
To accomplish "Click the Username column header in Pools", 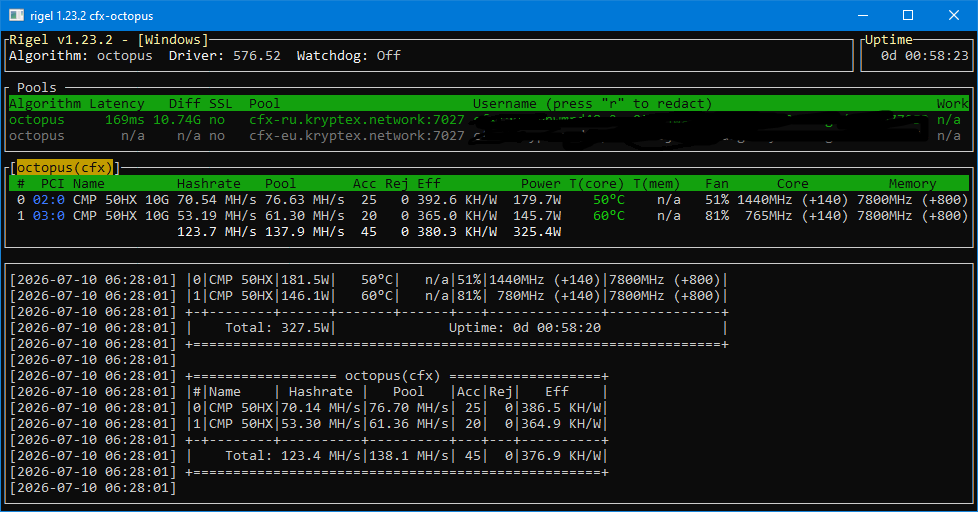I will (504, 104).
